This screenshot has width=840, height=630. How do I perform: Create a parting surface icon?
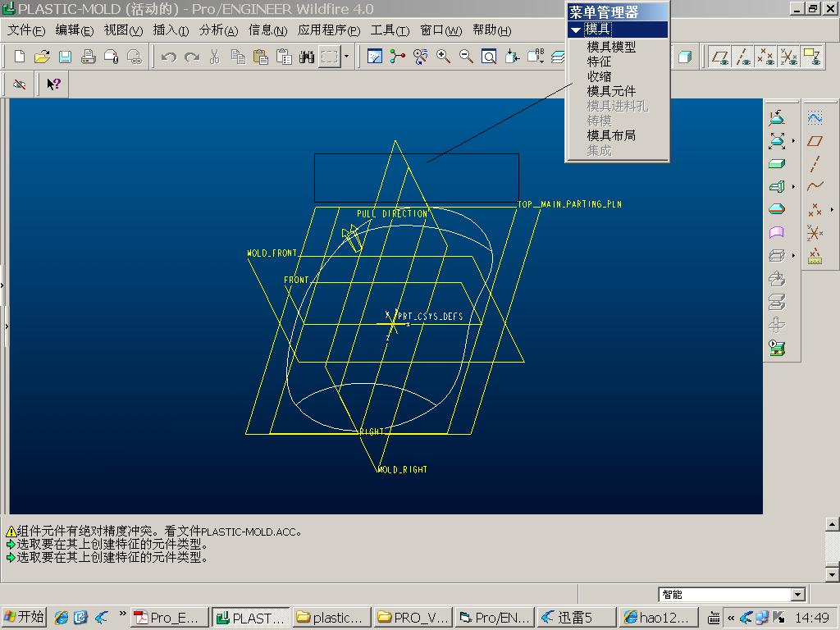tap(777, 232)
